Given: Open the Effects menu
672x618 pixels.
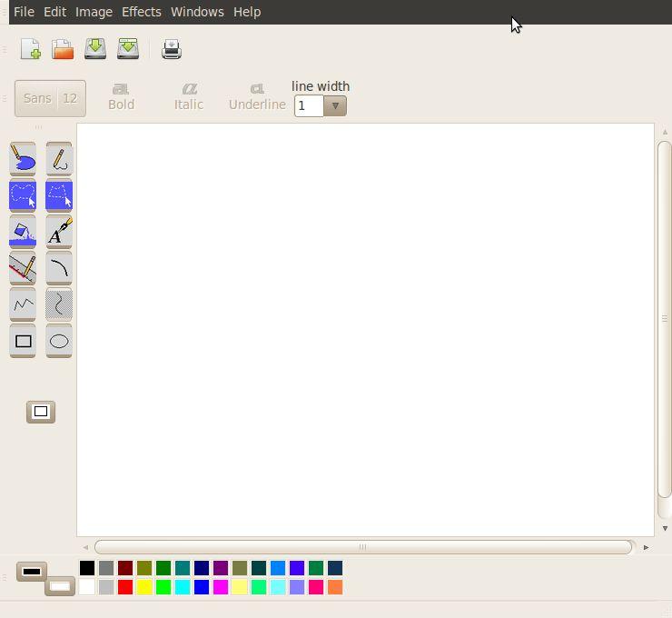Looking at the screenshot, I should click(x=141, y=12).
